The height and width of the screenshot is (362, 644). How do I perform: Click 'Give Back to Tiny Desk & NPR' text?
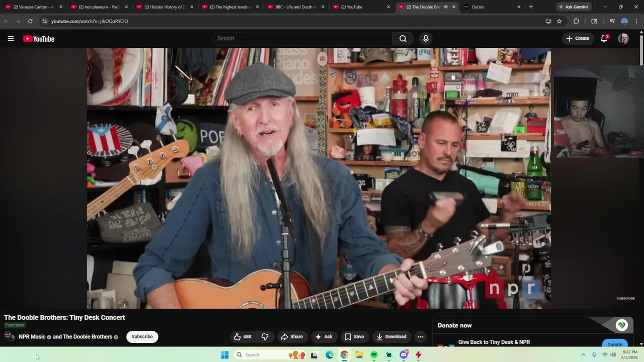tap(494, 342)
